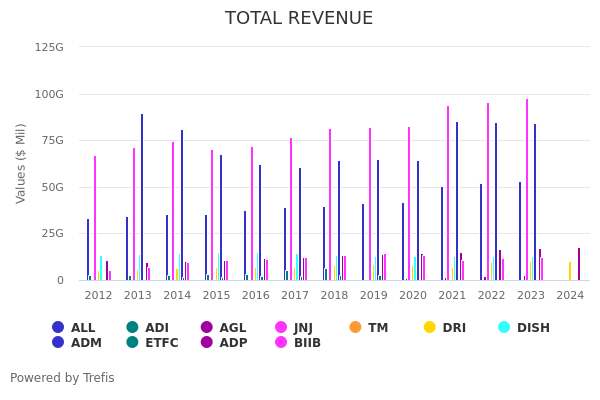Click the Values ($ Mil) axis title
Image resolution: width=600 pixels, height=400 pixels.
22,161
